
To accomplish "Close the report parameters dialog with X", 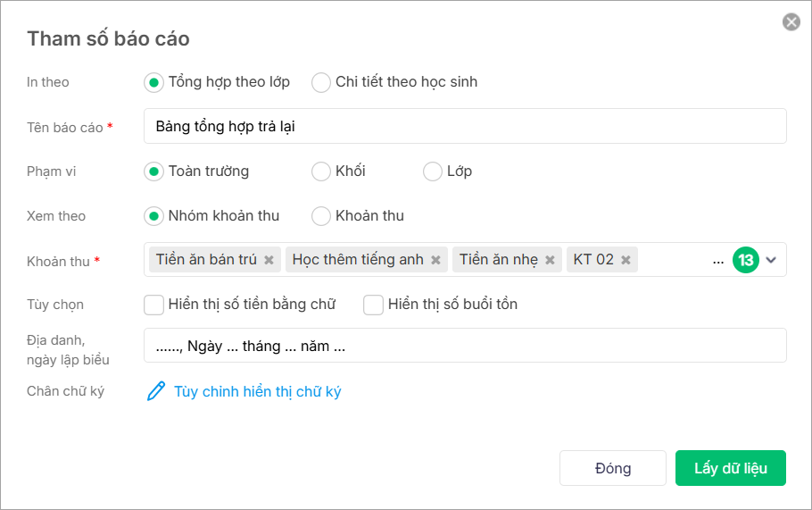I will [791, 22].
